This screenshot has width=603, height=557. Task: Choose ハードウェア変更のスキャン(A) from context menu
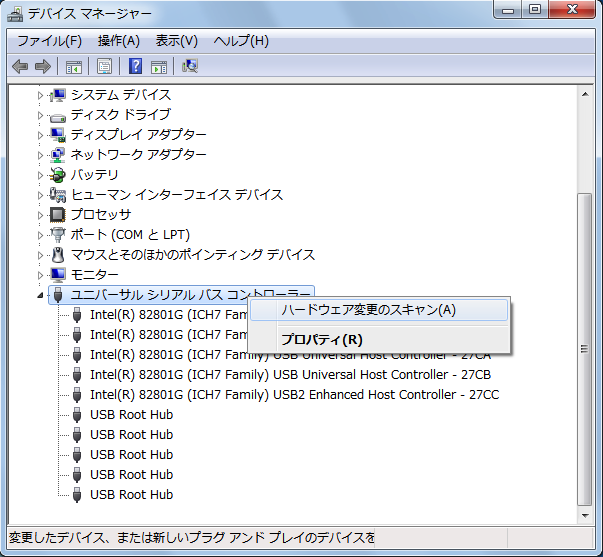[x=379, y=310]
